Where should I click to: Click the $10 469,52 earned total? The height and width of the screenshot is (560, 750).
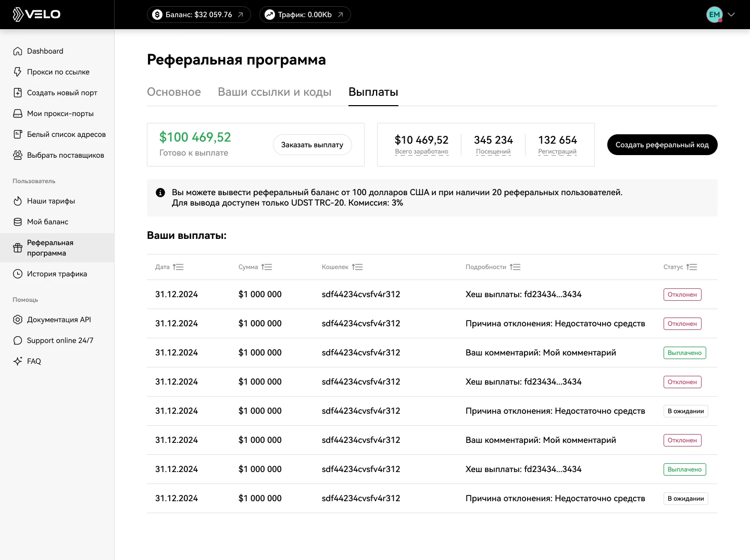pyautogui.click(x=422, y=140)
